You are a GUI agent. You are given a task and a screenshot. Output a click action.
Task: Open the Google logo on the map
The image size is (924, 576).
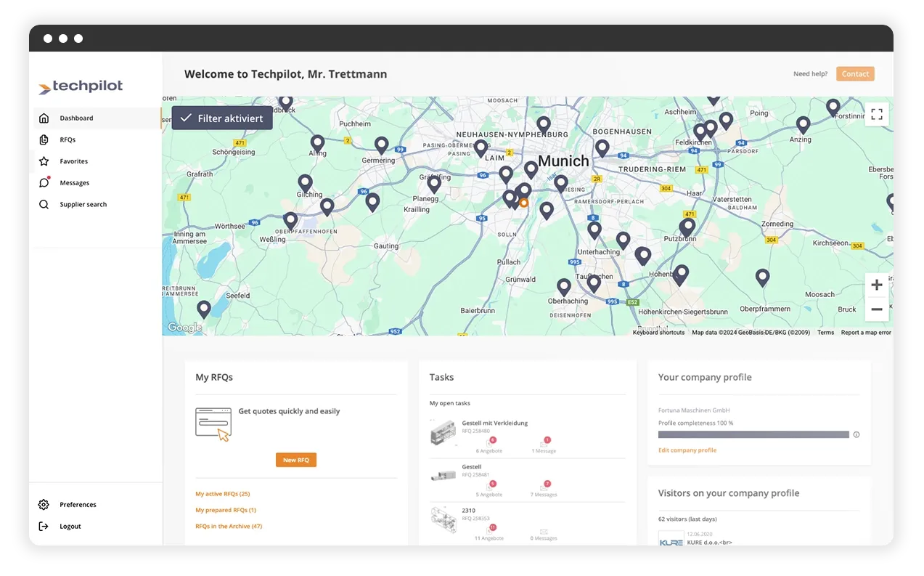[185, 328]
